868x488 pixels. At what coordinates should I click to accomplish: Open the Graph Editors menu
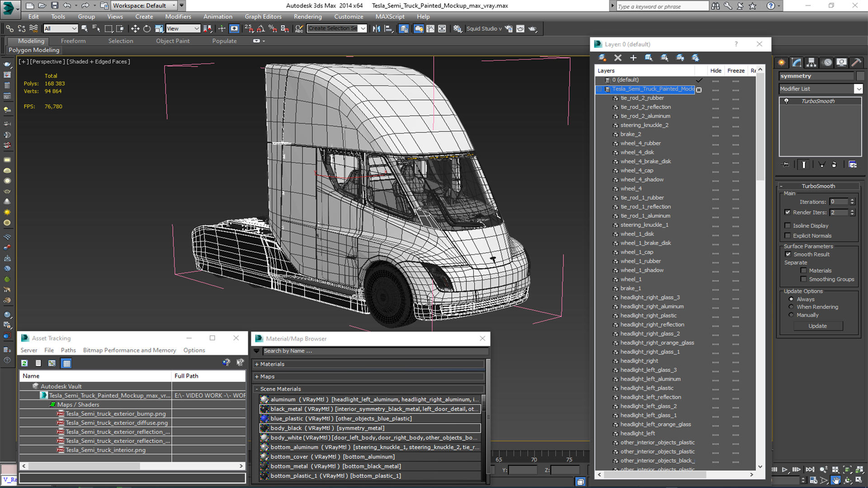pos(263,17)
